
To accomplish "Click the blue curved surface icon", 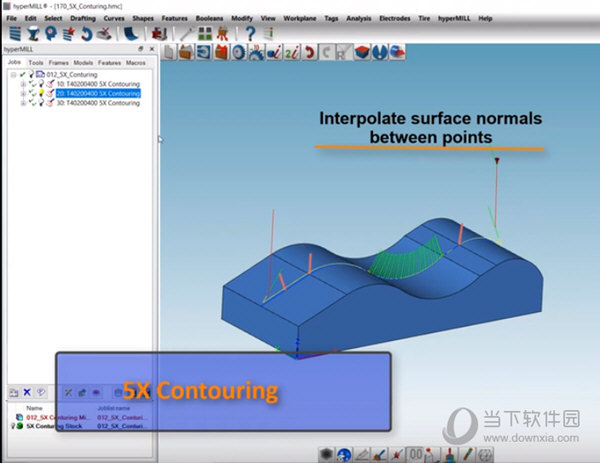I will pos(131,34).
